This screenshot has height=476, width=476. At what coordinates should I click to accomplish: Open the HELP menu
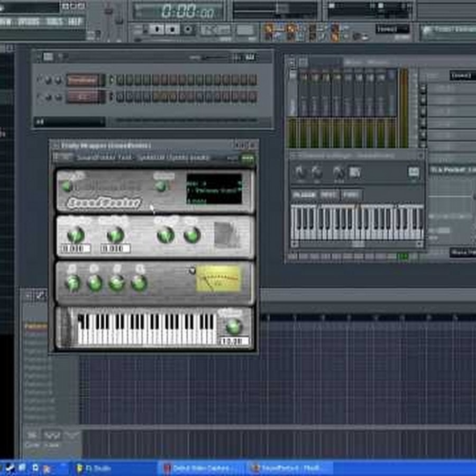point(75,22)
